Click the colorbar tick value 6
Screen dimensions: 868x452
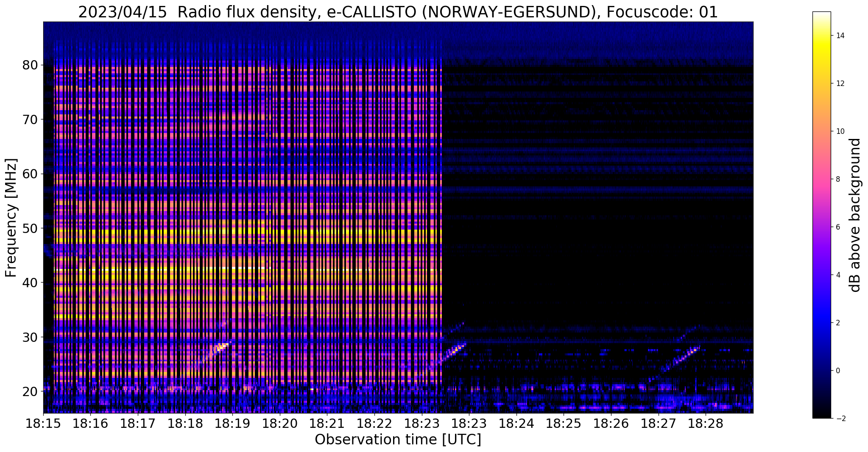[x=838, y=227]
